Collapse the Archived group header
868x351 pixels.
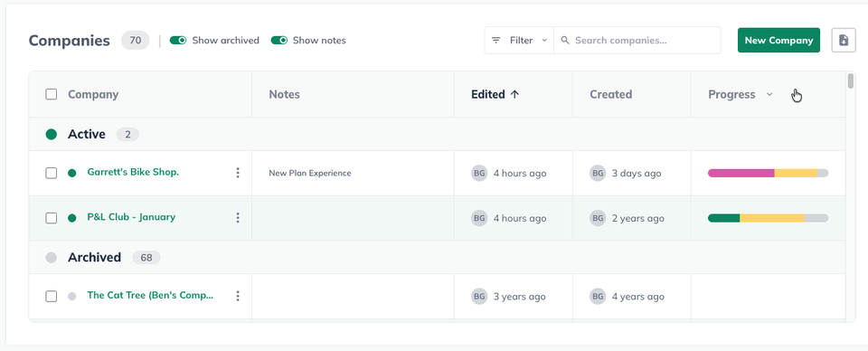437,258
